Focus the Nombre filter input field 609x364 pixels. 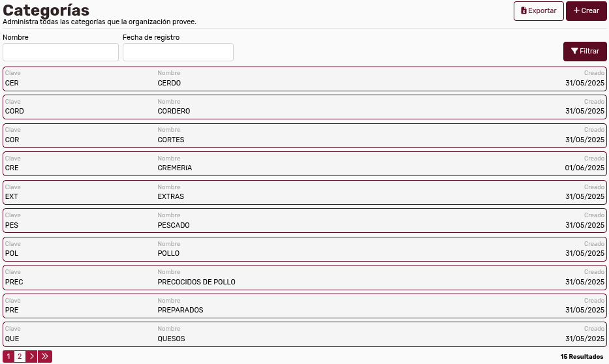(61, 52)
